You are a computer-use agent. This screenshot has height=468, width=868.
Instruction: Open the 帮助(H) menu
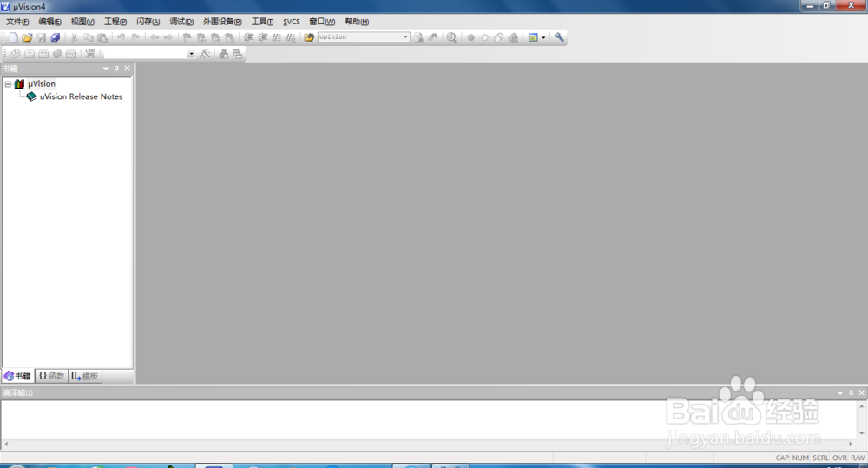click(x=357, y=22)
